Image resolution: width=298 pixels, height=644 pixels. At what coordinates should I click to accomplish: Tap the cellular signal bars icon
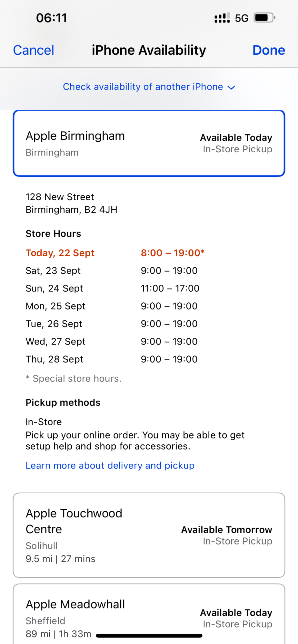point(222,18)
